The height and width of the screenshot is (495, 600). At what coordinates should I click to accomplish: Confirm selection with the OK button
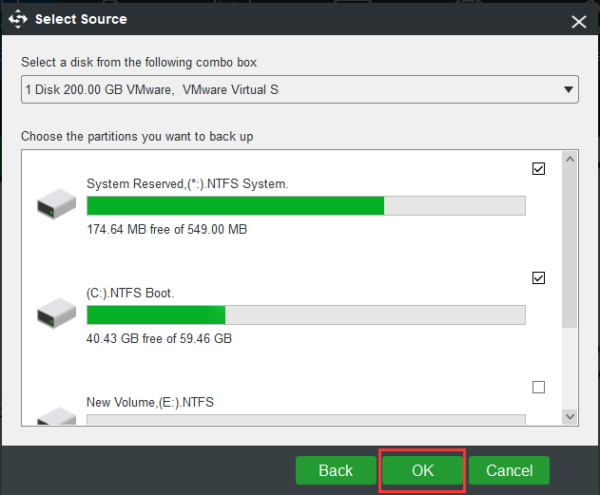[422, 470]
